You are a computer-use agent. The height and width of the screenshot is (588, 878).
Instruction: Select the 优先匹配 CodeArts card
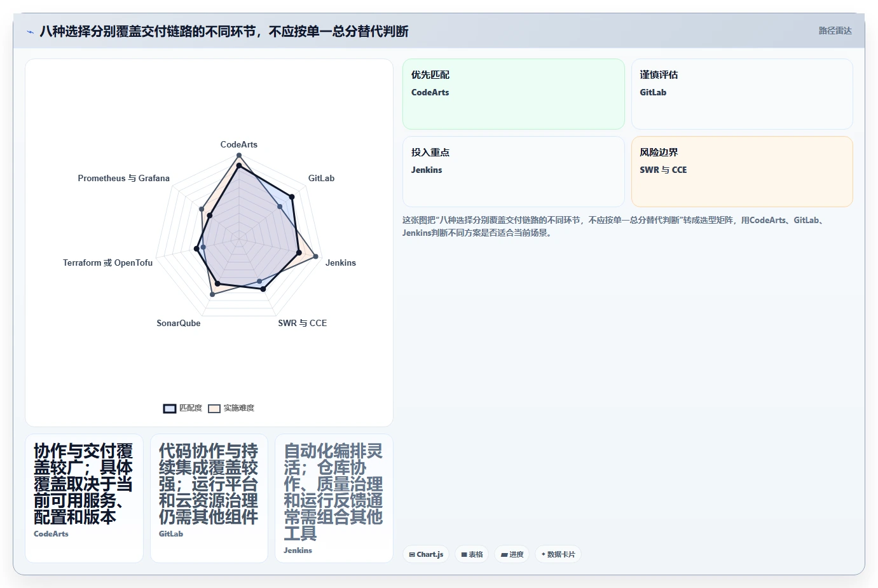click(x=514, y=94)
